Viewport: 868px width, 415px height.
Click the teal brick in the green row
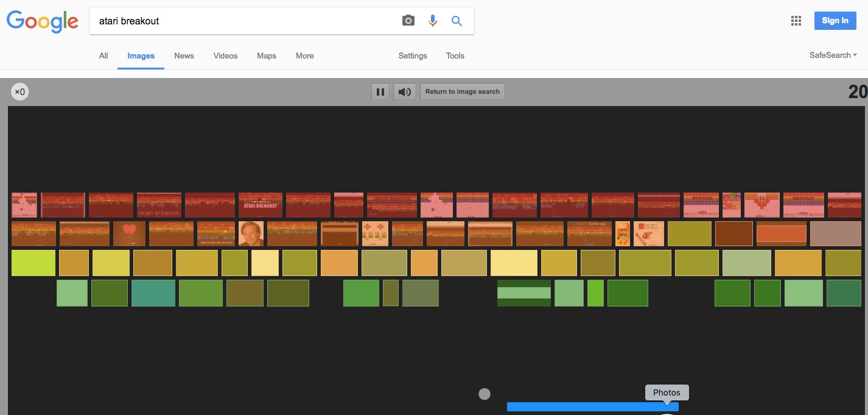click(153, 293)
